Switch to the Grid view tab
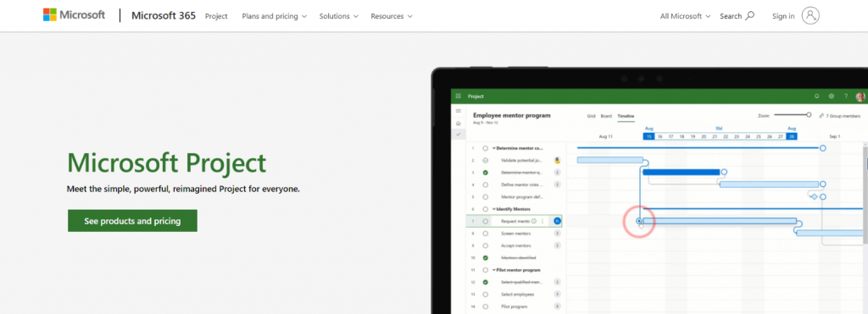Viewport: 868px width, 314px height. tap(591, 116)
